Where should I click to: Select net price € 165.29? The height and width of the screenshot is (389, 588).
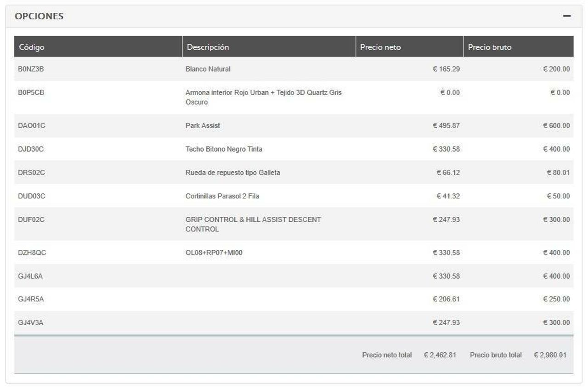(446, 69)
